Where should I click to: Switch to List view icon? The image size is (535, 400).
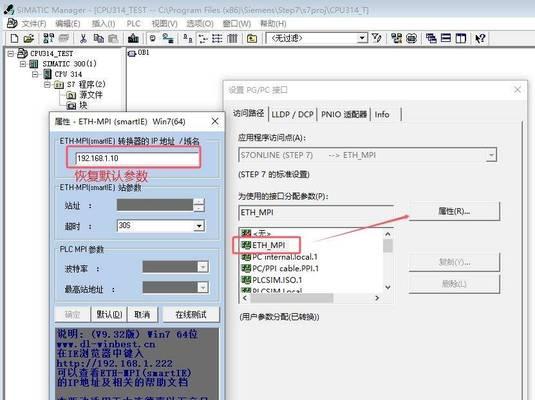[x=217, y=38]
